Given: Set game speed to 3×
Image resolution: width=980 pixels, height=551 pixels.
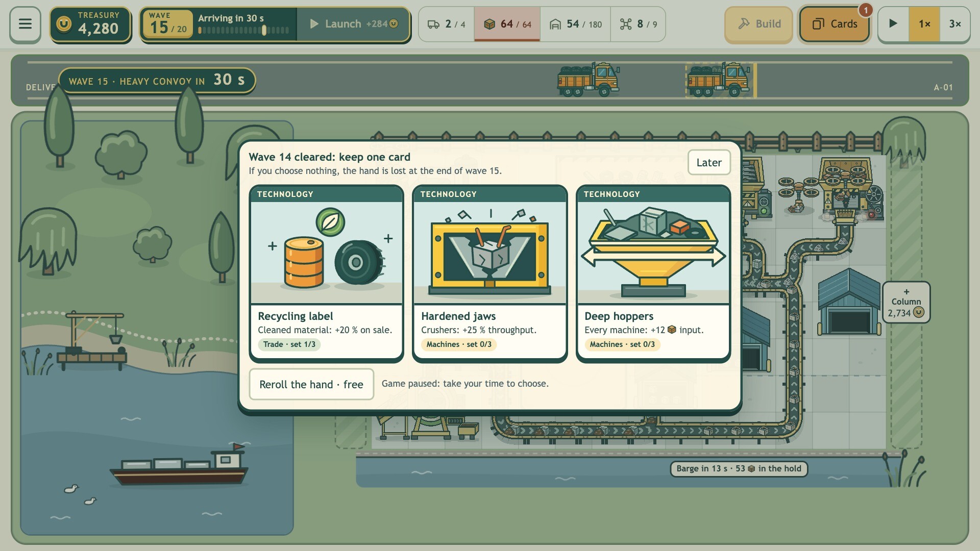Looking at the screenshot, I should (955, 24).
